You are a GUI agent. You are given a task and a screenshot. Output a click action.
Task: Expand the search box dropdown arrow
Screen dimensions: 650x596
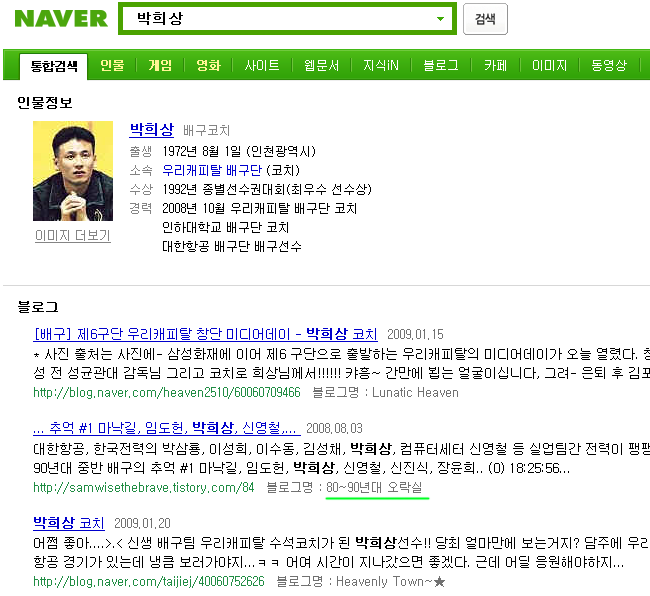click(440, 19)
